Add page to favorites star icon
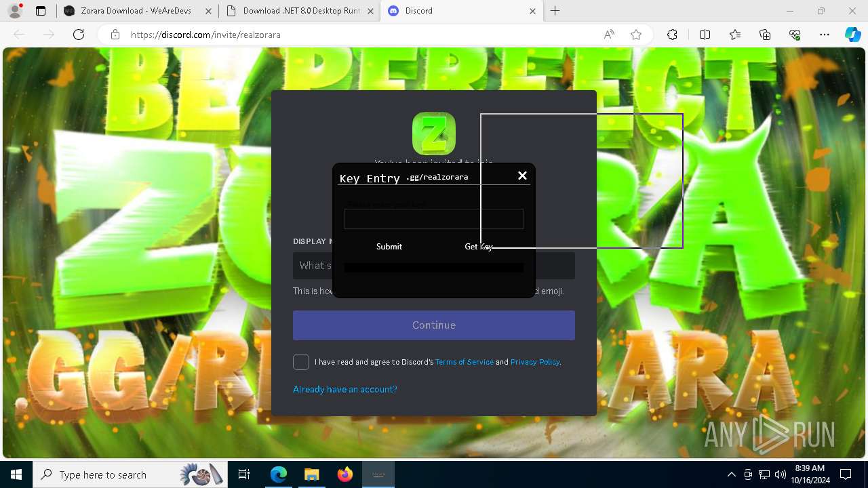Screen dimensions: 868x488 point(636,35)
